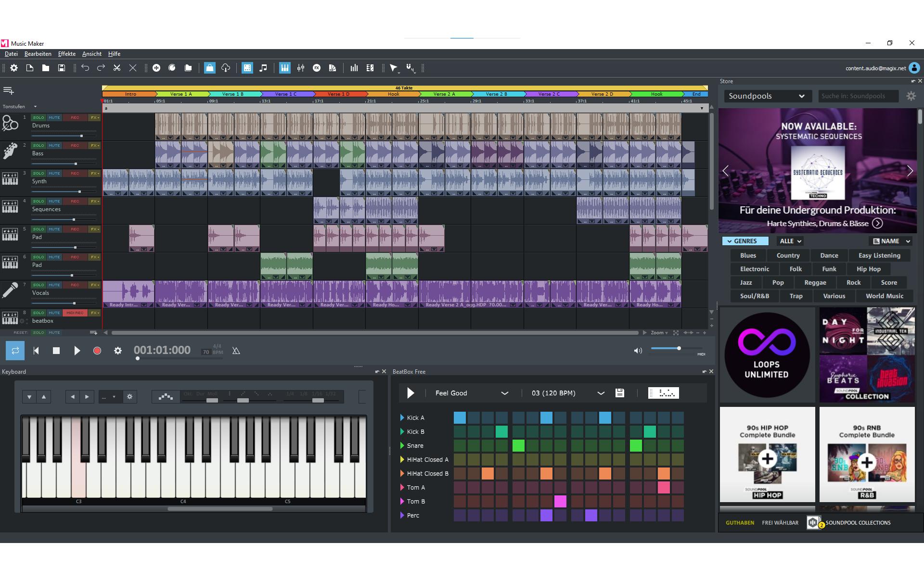Open the Hilfe menu
This screenshot has height=581, width=924.
point(114,54)
